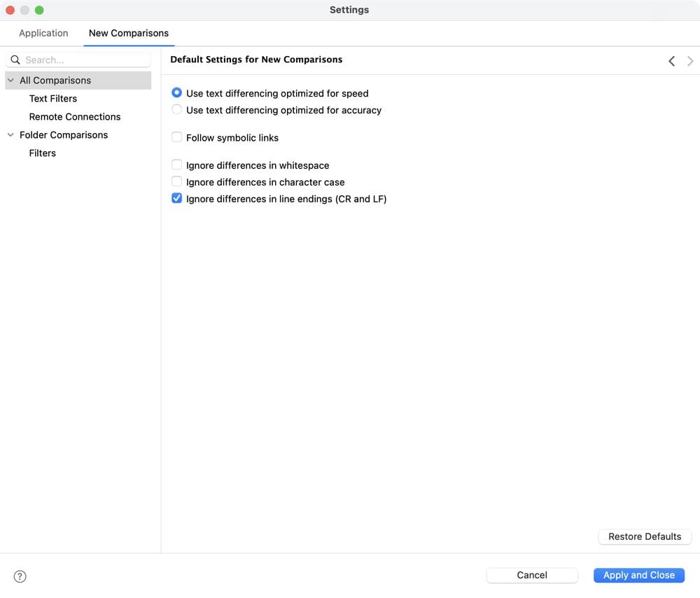Click the Cancel button
This screenshot has width=700, height=598.
pos(532,575)
